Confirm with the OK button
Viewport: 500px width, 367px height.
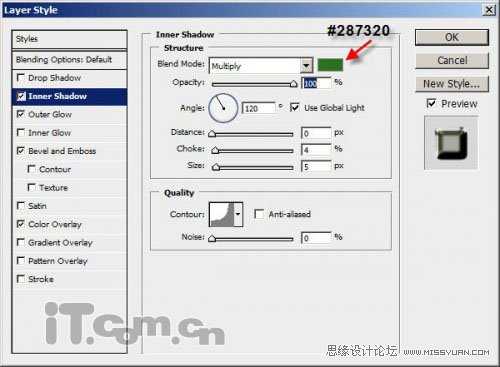(452, 37)
